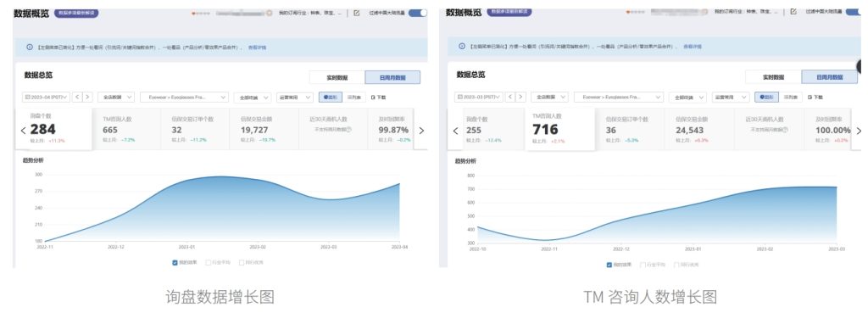The height and width of the screenshot is (324, 868).
Task: Open 2023-04 (PST) date picker
Action: tap(46, 97)
